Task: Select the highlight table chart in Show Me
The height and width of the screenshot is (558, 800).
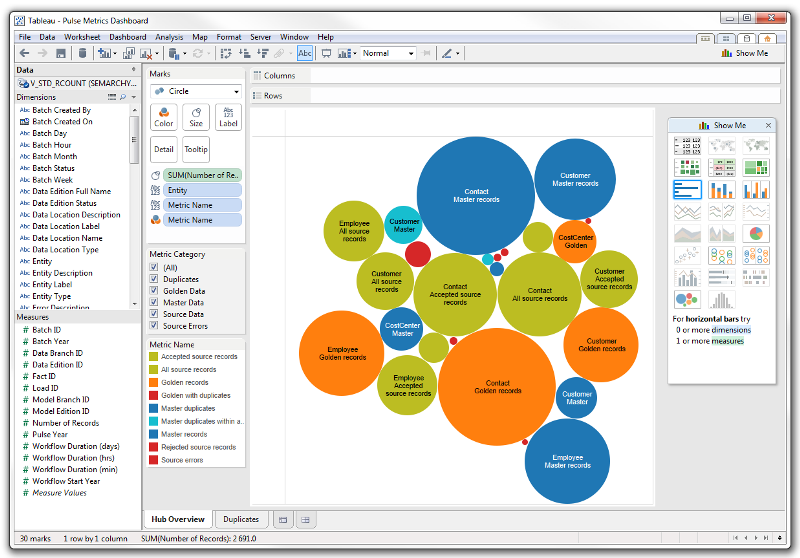Action: 722,167
